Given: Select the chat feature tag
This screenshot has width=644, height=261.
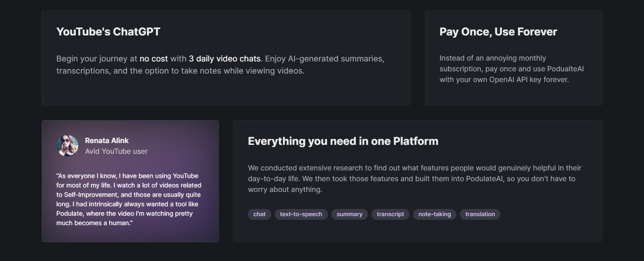Looking at the screenshot, I should coord(259,214).
